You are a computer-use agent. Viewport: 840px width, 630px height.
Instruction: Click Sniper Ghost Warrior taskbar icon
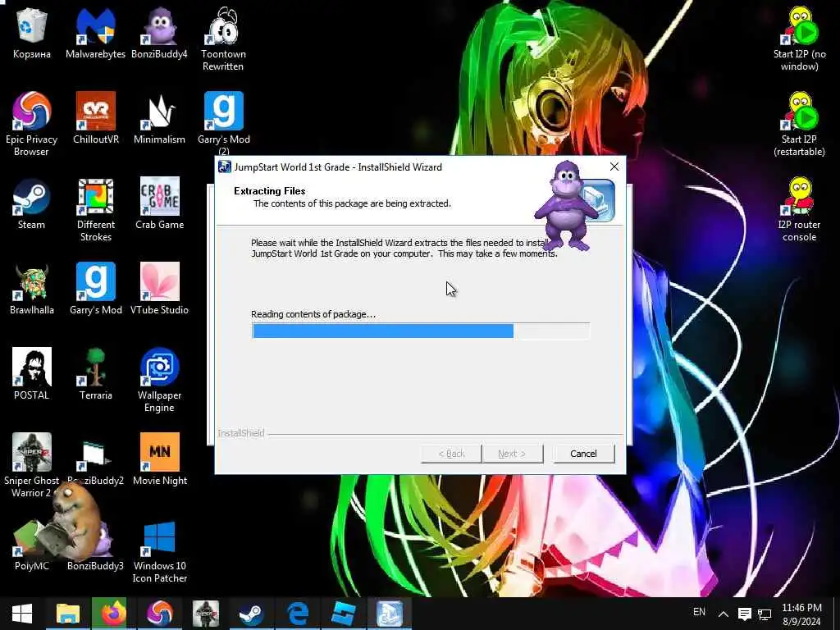[x=206, y=614]
